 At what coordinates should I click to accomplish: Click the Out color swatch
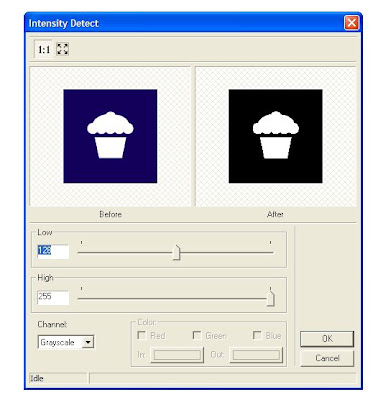click(256, 355)
